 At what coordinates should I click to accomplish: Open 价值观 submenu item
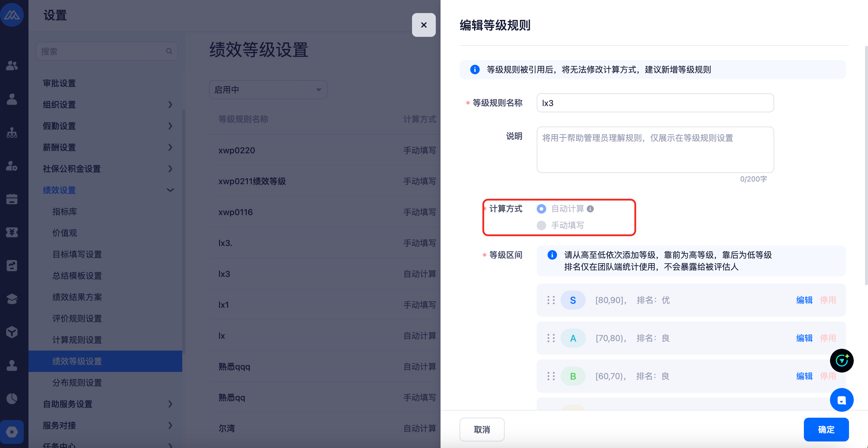(65, 233)
